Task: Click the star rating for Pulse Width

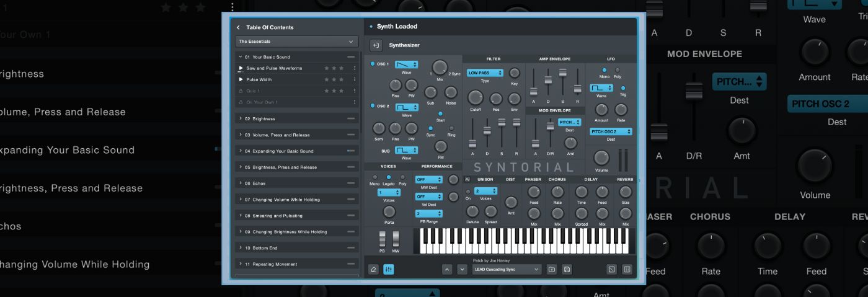Action: coord(334,79)
